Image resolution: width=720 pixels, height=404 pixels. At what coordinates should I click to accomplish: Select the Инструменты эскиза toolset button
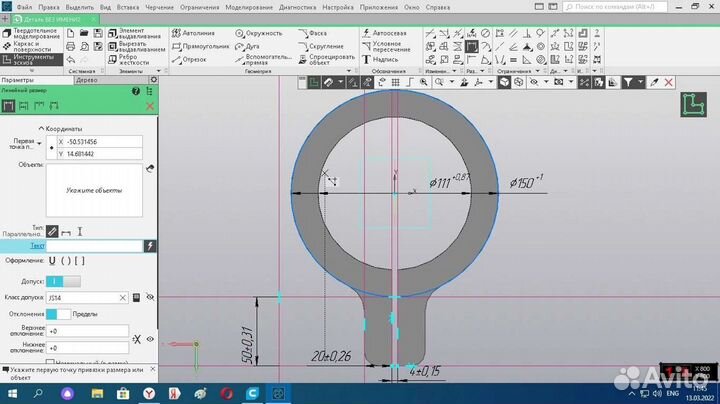tap(30, 59)
